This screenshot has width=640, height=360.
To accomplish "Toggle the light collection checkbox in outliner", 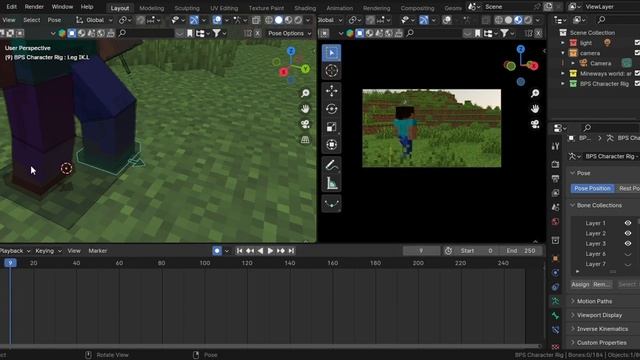I will (x=637, y=42).
